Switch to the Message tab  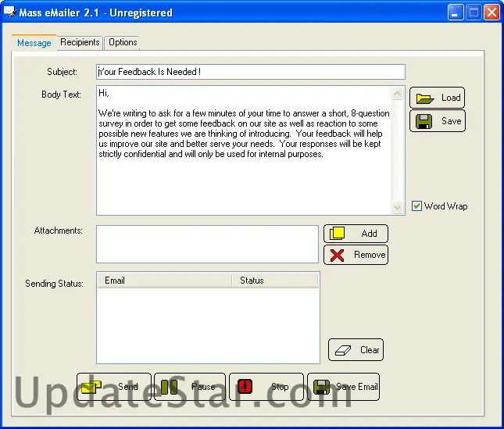coord(34,43)
